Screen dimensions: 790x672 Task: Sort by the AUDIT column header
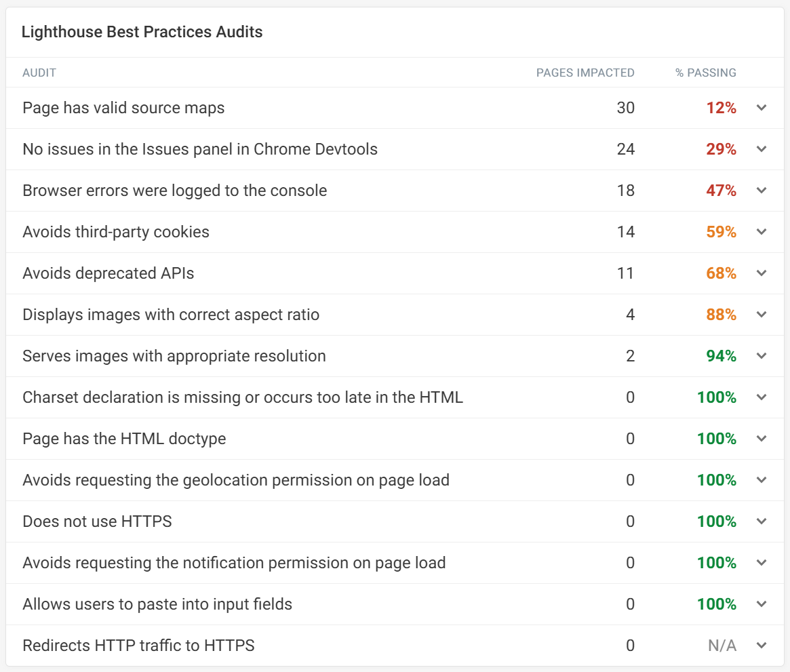pos(39,73)
